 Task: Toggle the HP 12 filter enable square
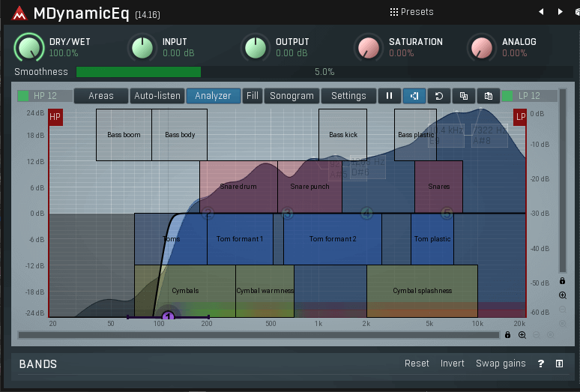click(x=23, y=96)
